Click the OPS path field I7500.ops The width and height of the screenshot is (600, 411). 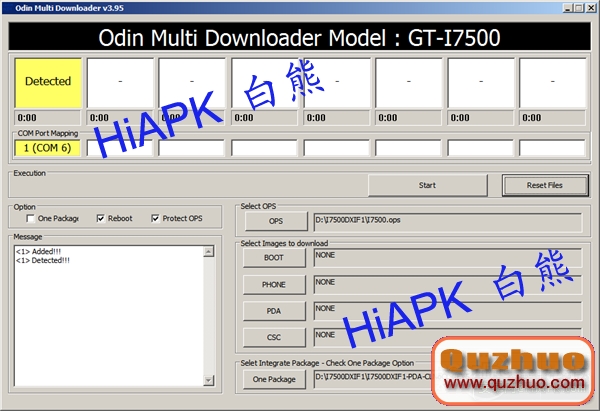coord(448,222)
